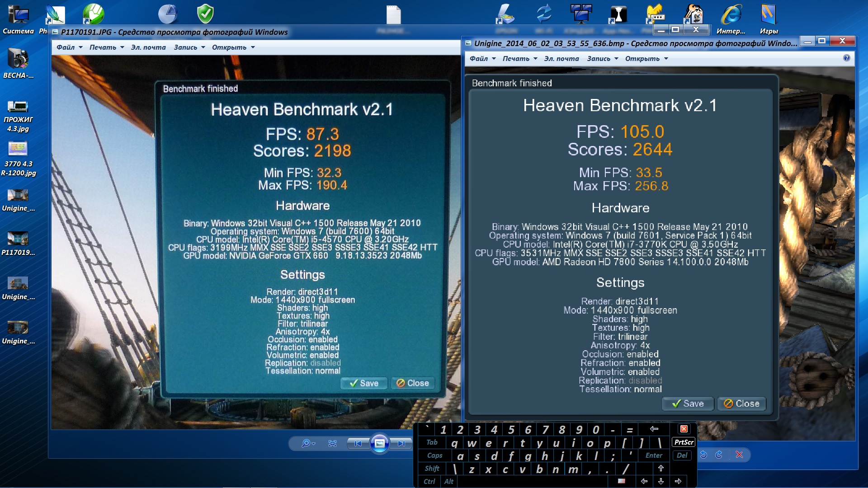The image size is (868, 488).
Task: Expand Файл menu in the Unigine window
Action: coord(482,58)
